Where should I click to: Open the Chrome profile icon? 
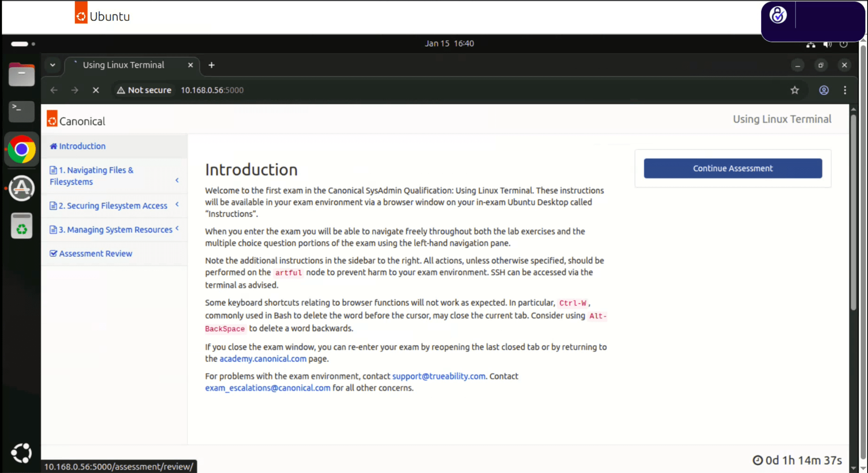(823, 90)
